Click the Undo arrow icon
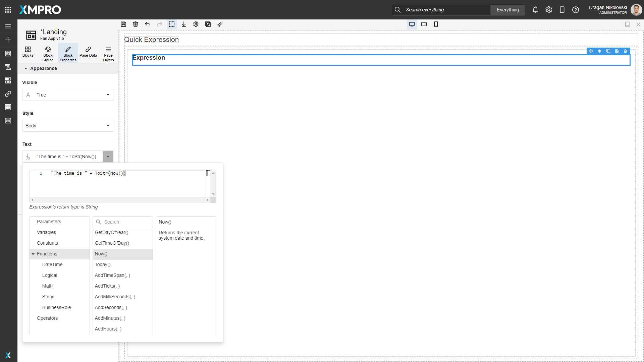644x362 pixels. [148, 24]
